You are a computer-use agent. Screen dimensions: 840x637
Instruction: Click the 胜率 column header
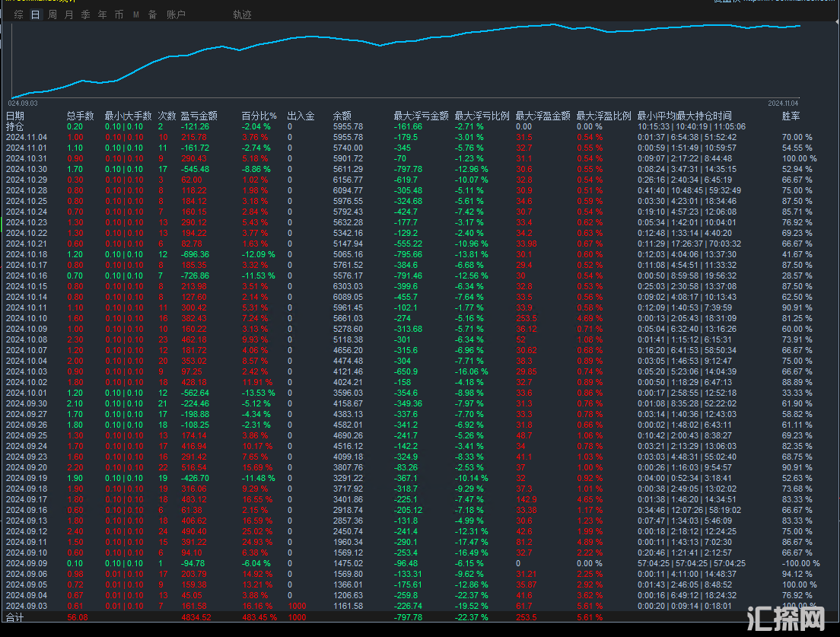coord(791,116)
